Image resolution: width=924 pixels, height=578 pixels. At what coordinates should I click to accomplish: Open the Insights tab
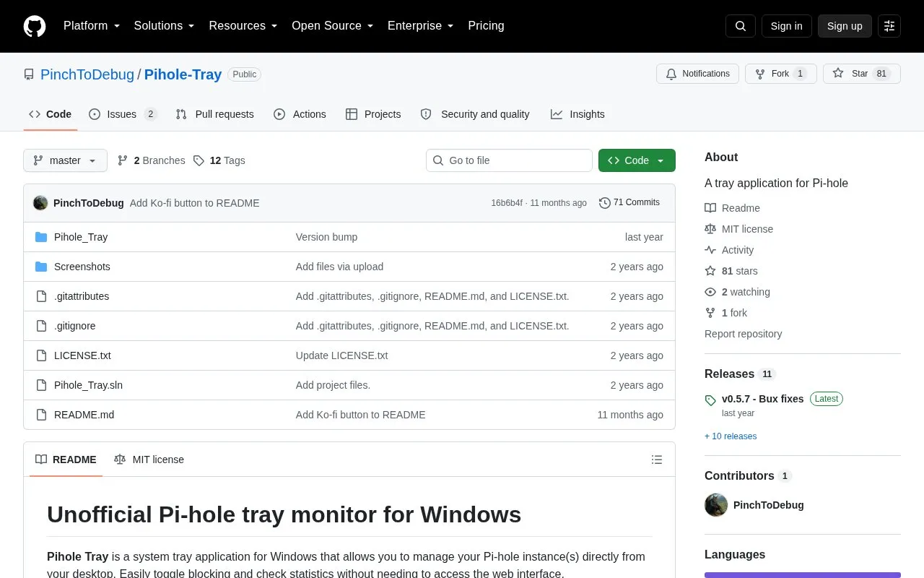(x=577, y=114)
